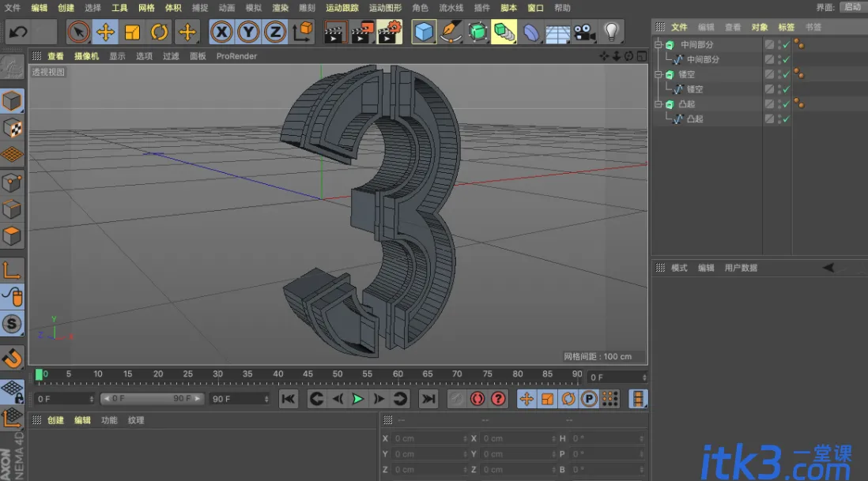Viewport: 868px width, 481px height.
Task: Jump to the end of the animation
Action: [428, 399]
